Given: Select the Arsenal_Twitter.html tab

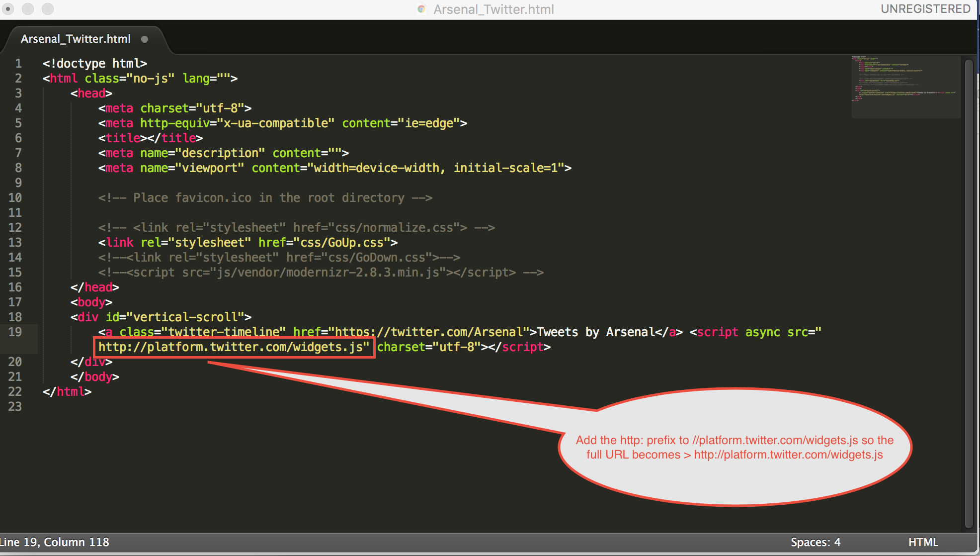Looking at the screenshot, I should pyautogui.click(x=76, y=39).
